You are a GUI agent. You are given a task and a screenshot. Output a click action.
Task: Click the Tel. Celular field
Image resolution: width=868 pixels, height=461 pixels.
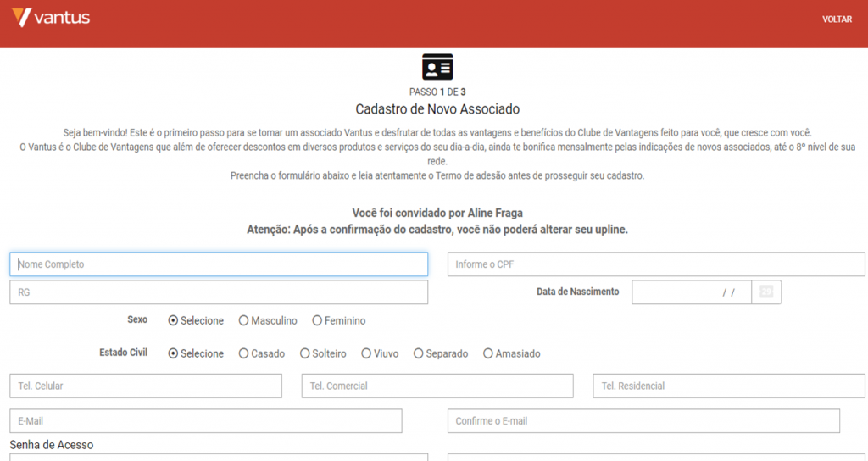tap(146, 386)
